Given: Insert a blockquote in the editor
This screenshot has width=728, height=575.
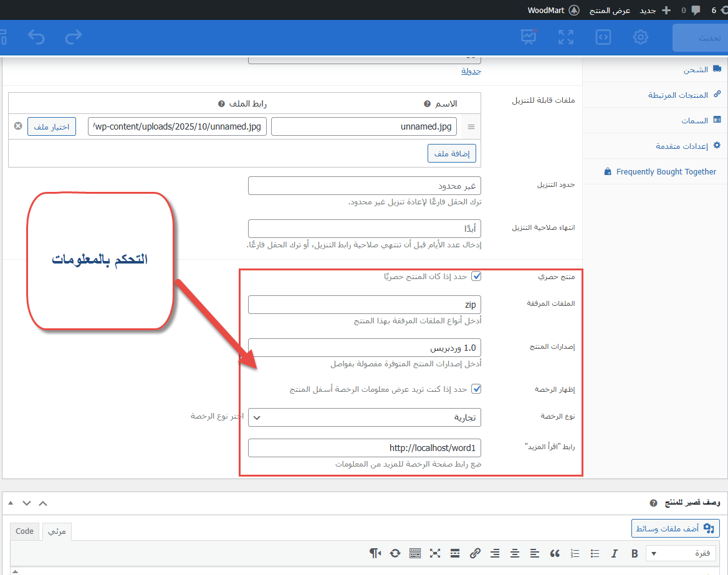Looking at the screenshot, I should point(555,553).
